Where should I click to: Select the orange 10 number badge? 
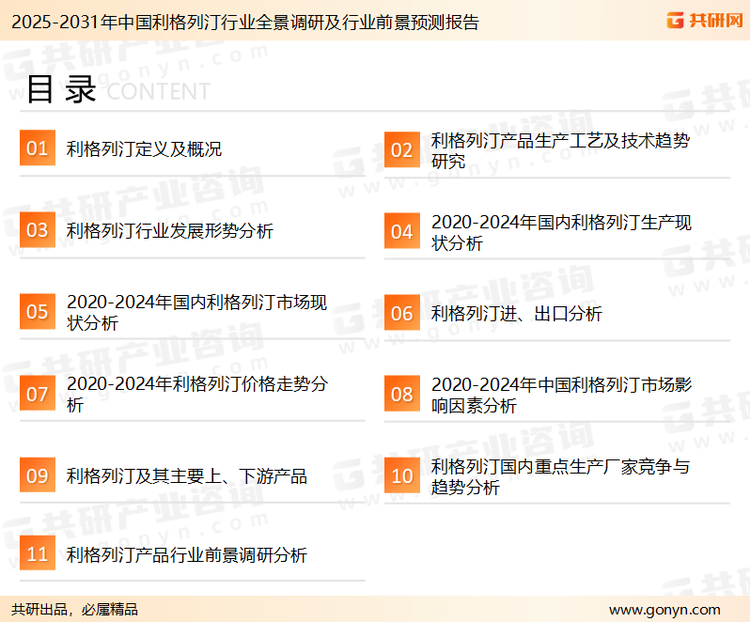point(402,476)
